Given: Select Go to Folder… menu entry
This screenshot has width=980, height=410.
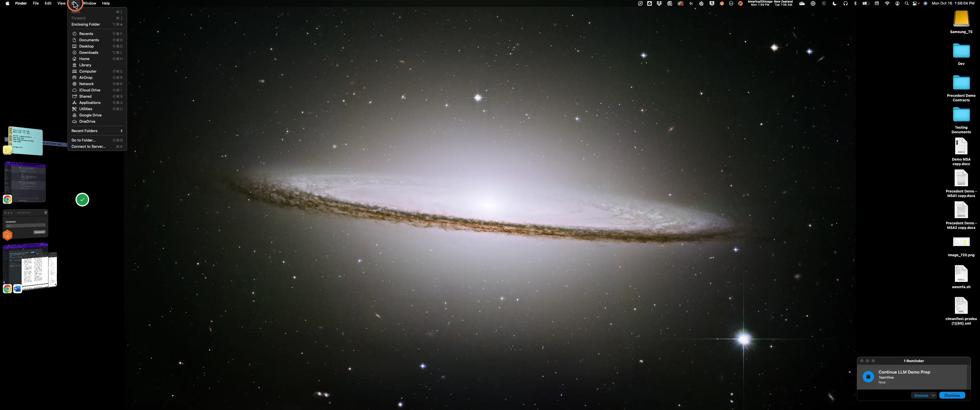Looking at the screenshot, I should [97, 140].
